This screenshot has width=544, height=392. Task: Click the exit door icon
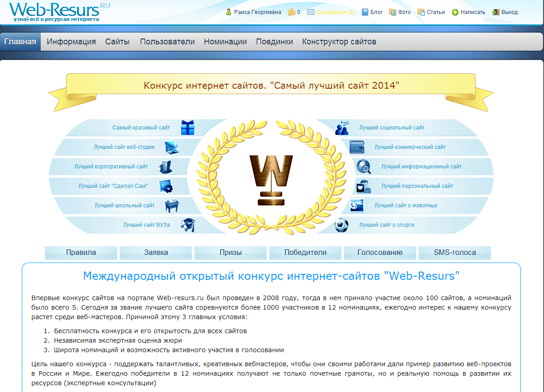[x=496, y=12]
